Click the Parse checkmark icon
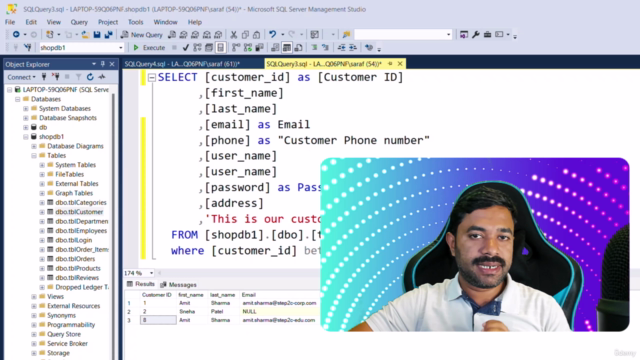Image resolution: width=640 pixels, height=360 pixels. pyautogui.click(x=186, y=48)
